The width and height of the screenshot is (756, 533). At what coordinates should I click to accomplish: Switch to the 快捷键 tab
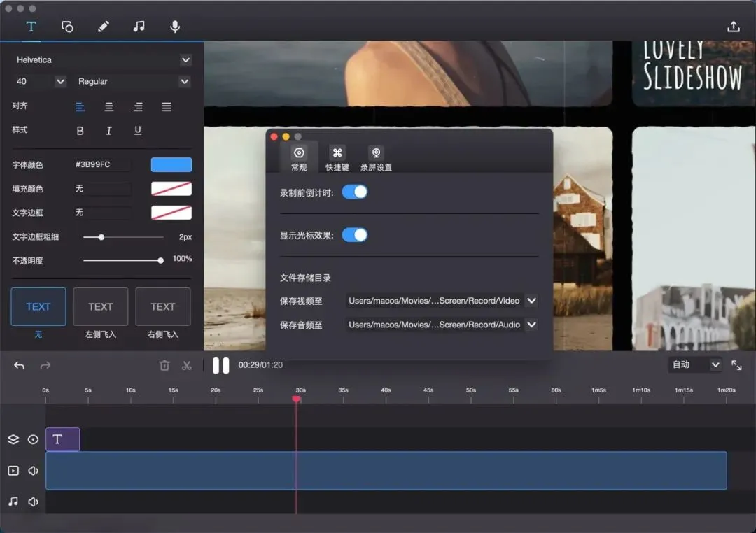337,159
